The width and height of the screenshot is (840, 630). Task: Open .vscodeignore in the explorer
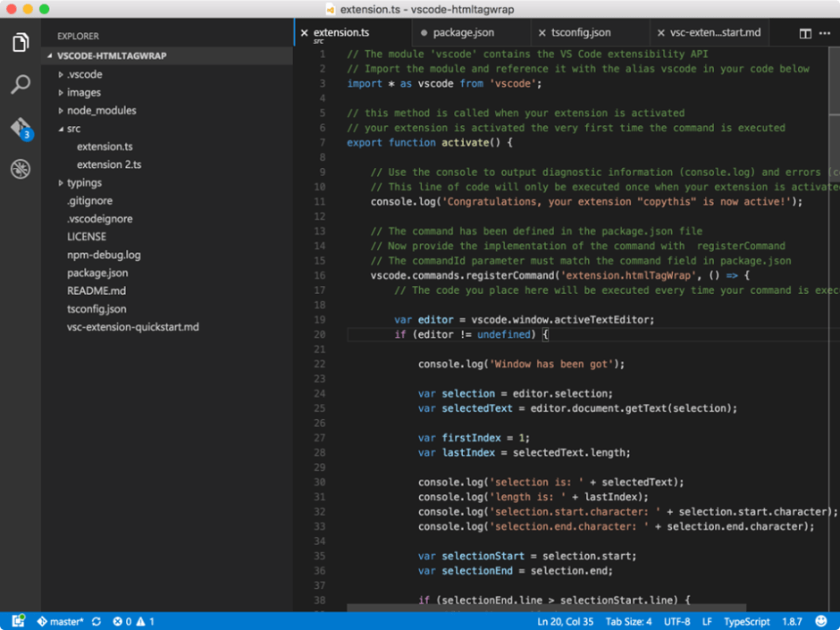point(100,219)
